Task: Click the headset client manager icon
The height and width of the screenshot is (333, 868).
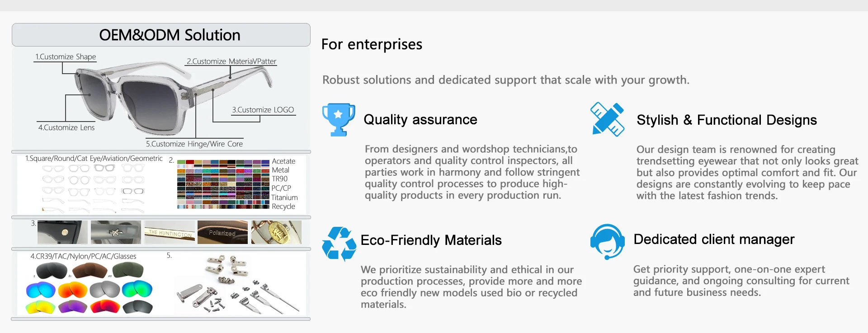Action: coord(607,241)
